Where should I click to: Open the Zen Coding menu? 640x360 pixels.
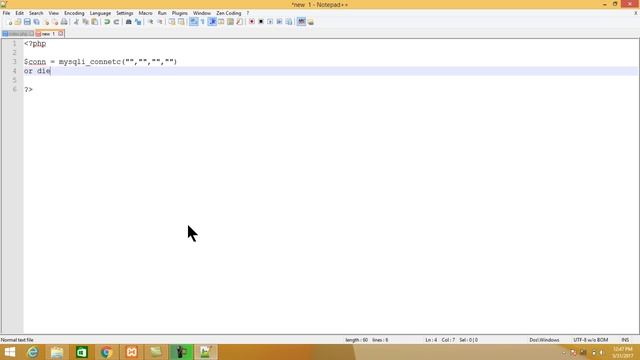pyautogui.click(x=229, y=13)
